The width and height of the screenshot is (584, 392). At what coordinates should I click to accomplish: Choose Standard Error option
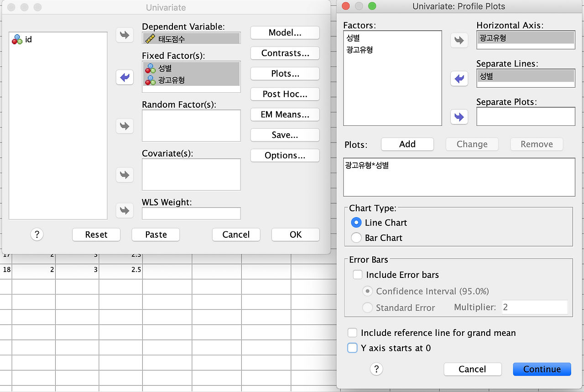(367, 308)
